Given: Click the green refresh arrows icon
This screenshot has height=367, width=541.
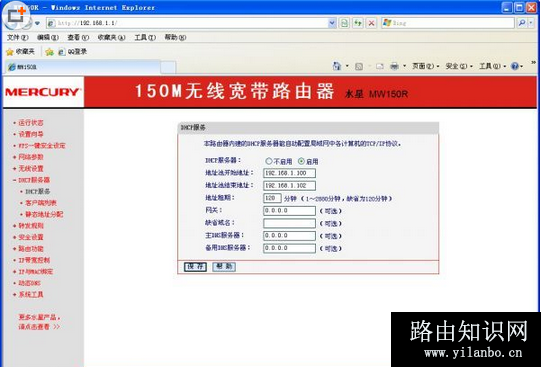Looking at the screenshot, I should coord(358,23).
